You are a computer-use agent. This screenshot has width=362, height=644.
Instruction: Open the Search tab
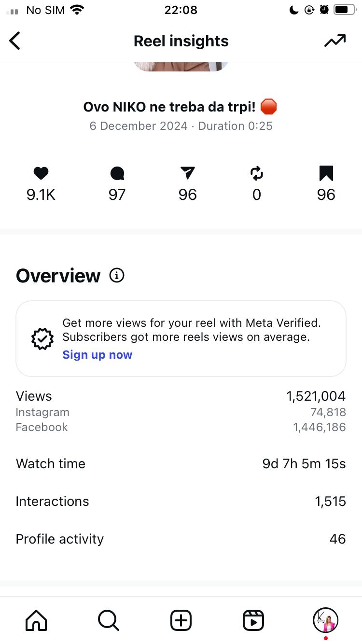[x=109, y=620]
